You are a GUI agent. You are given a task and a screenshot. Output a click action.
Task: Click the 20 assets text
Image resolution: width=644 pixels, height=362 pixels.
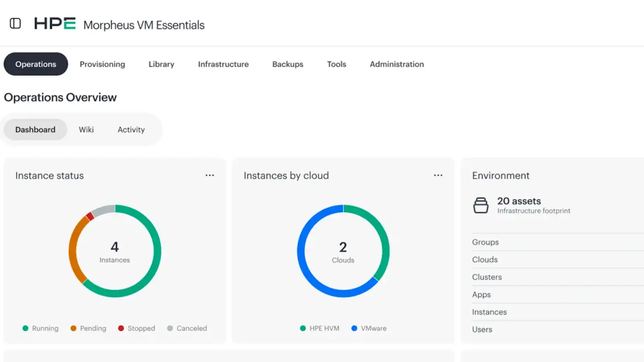(x=519, y=201)
